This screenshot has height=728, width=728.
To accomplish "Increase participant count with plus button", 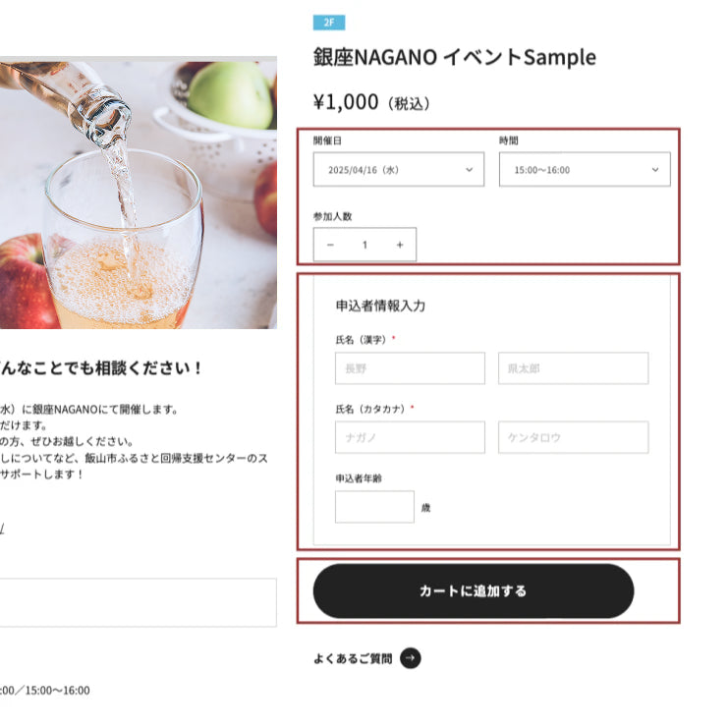I will [x=399, y=245].
